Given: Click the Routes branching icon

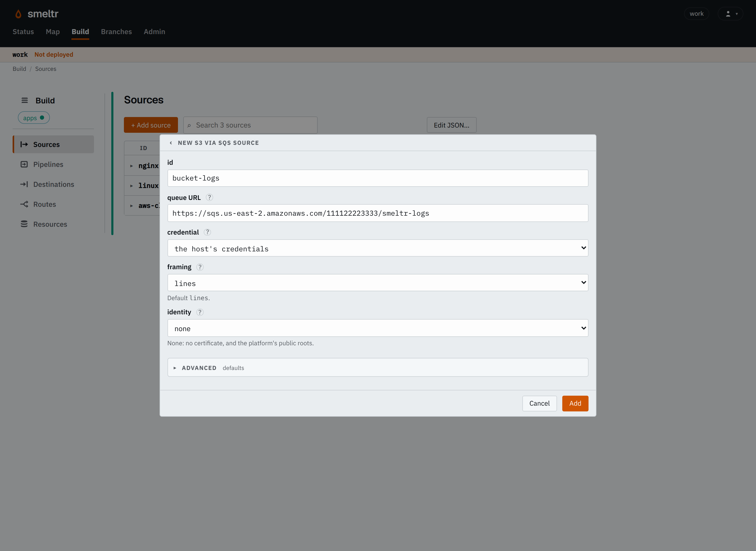Looking at the screenshot, I should 24,204.
